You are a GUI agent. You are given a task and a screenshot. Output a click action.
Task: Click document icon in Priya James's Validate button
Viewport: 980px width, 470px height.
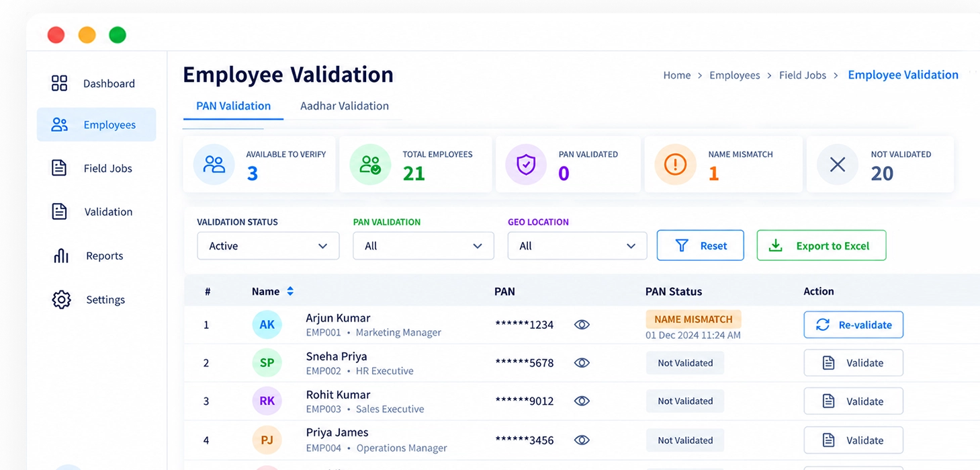click(x=829, y=440)
